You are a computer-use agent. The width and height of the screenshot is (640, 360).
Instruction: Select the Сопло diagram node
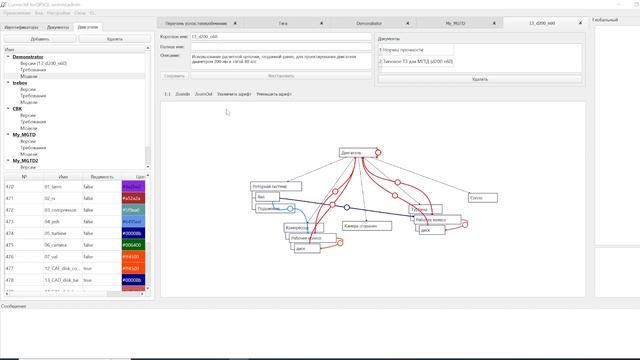482,198
